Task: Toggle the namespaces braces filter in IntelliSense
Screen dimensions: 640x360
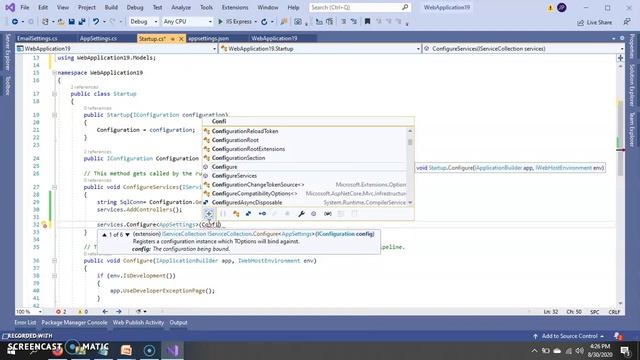Action: (223, 213)
